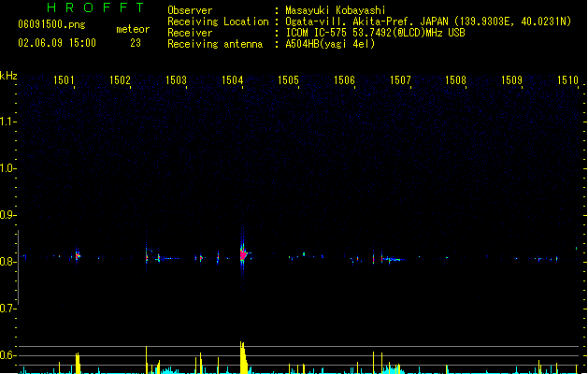The width and height of the screenshot is (588, 374).
Task: Click the 1508 time axis label
Action: point(455,80)
